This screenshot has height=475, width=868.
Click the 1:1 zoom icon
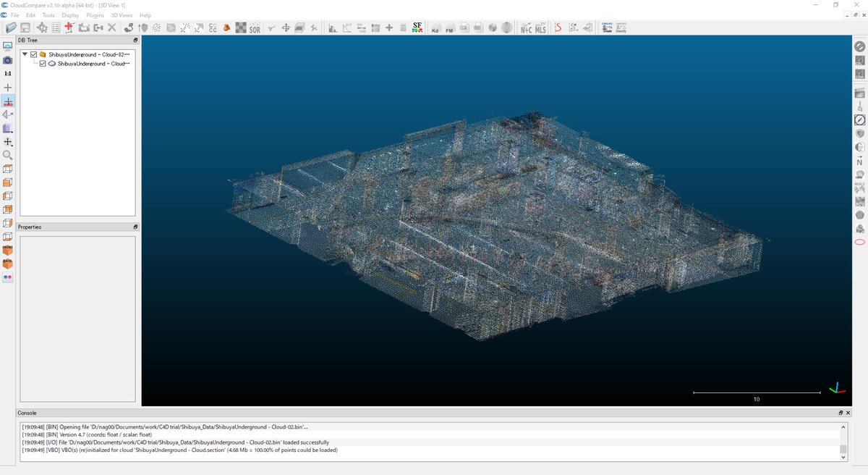pos(8,74)
